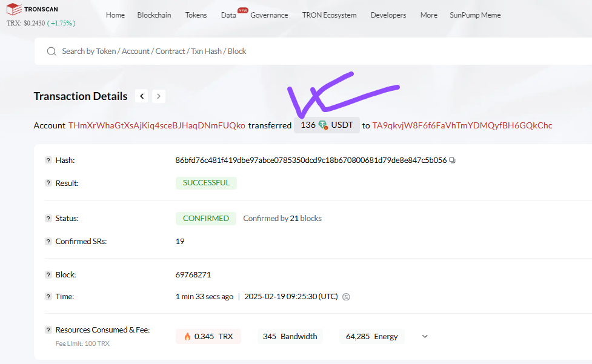Click the help icon beside Block

48,274
